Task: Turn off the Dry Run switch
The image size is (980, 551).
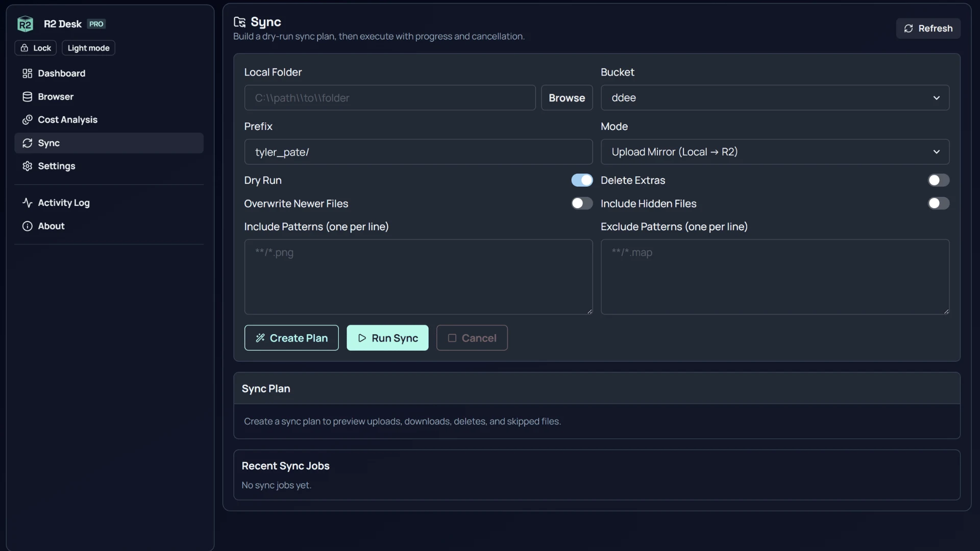Action: [x=582, y=180]
